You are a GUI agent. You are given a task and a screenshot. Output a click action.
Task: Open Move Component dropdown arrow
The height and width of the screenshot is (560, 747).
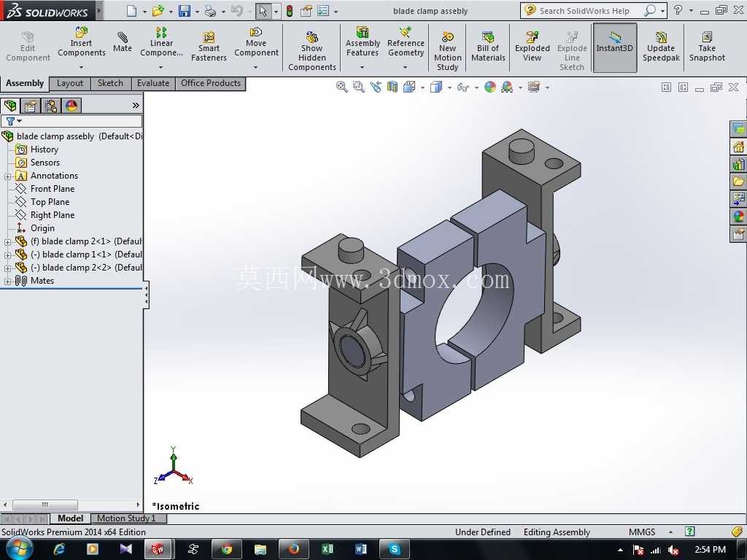(256, 67)
